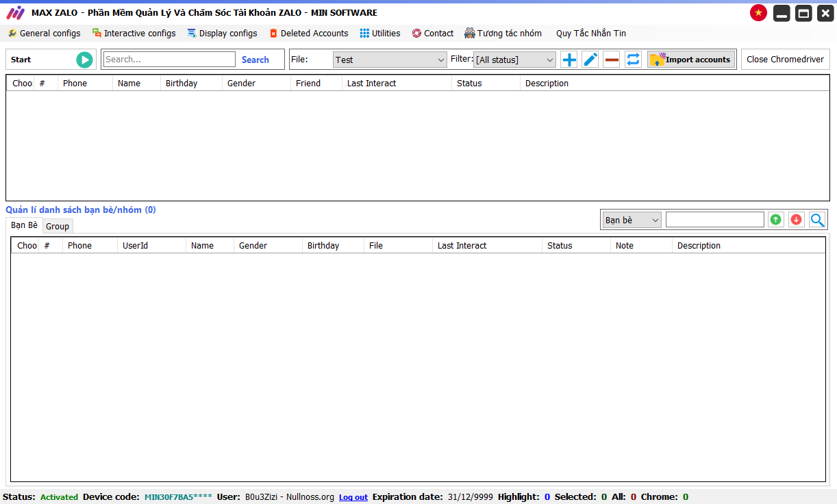Close the MAX ZALO window
Screen dimensions: 837x504
pos(825,13)
